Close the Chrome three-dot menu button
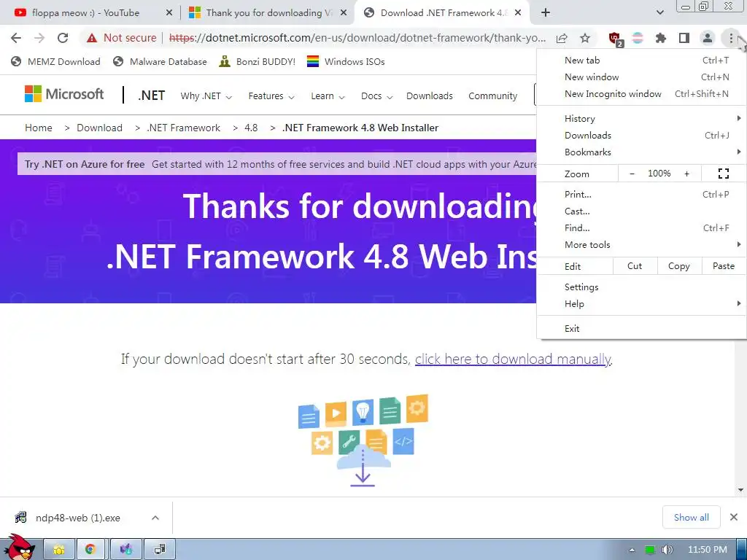Screen dimensions: 747x560 click(731, 38)
